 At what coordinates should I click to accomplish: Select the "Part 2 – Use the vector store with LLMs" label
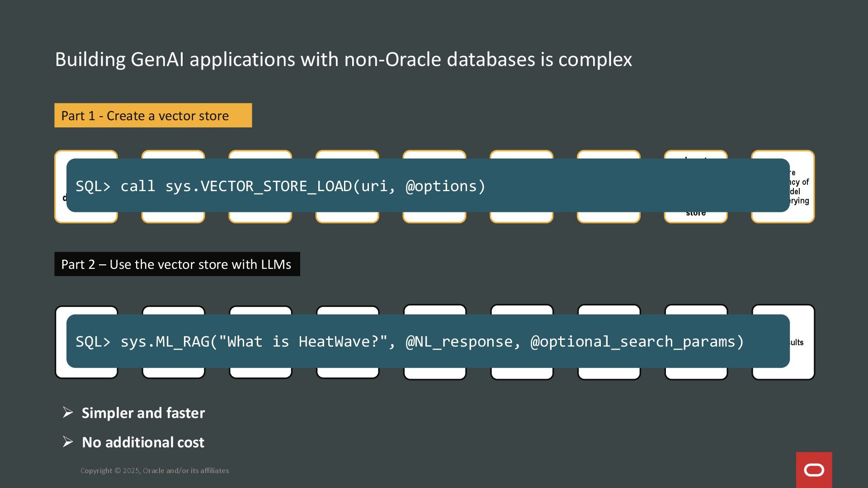177,264
